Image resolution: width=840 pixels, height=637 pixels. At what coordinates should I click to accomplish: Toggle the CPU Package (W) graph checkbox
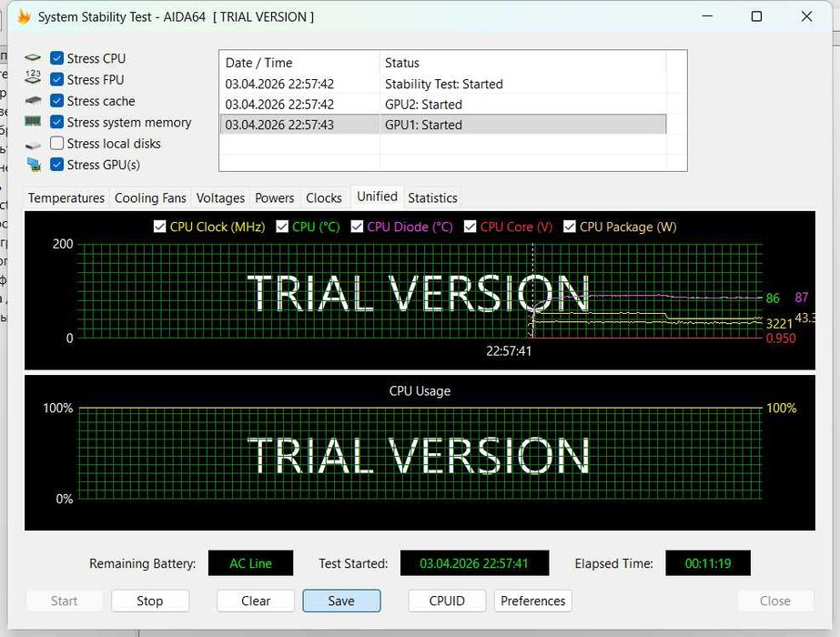click(570, 227)
